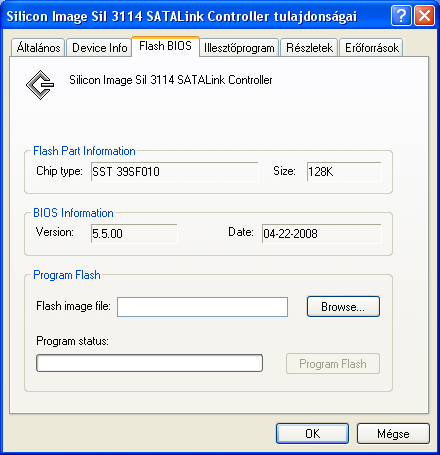Click the Size field showing 128K

pos(344,172)
